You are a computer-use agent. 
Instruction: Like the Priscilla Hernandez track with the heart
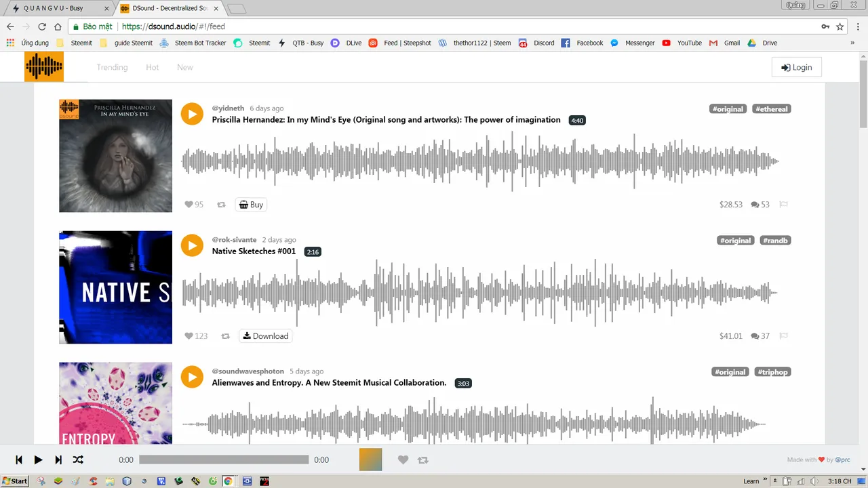189,205
